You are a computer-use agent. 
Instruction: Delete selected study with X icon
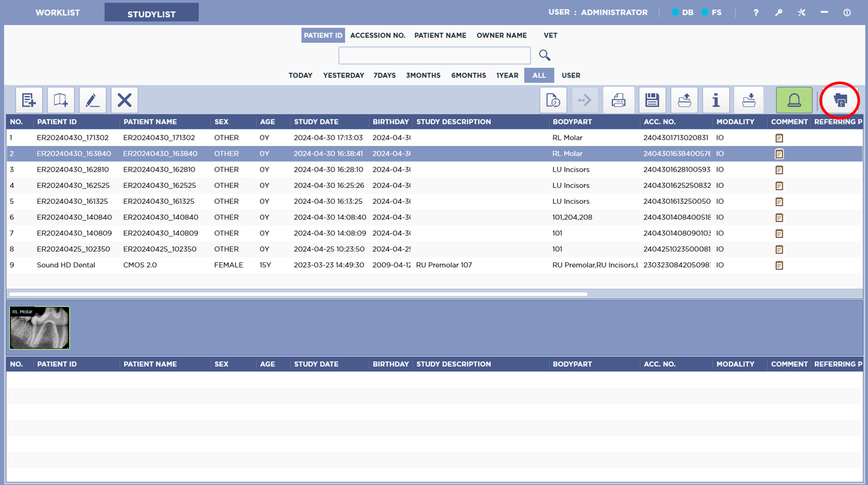124,100
